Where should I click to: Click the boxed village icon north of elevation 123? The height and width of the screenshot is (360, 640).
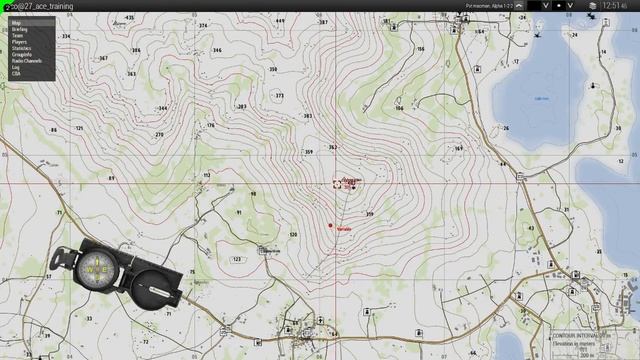[262, 250]
